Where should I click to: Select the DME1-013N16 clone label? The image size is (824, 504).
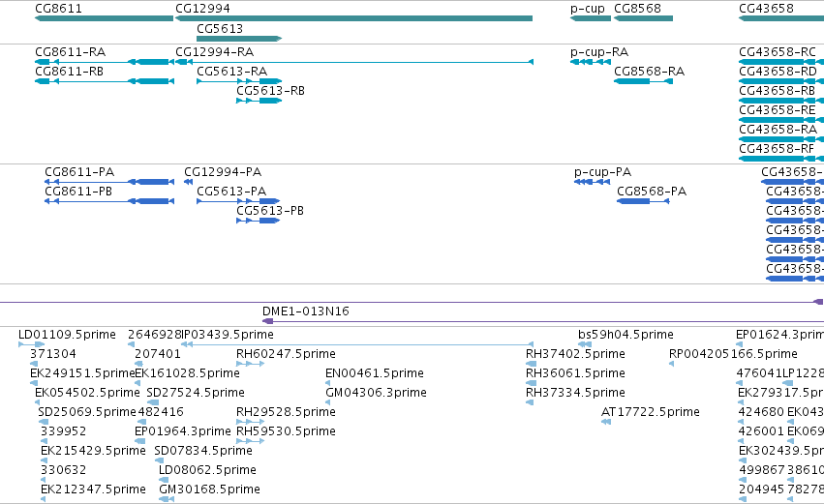click(306, 311)
